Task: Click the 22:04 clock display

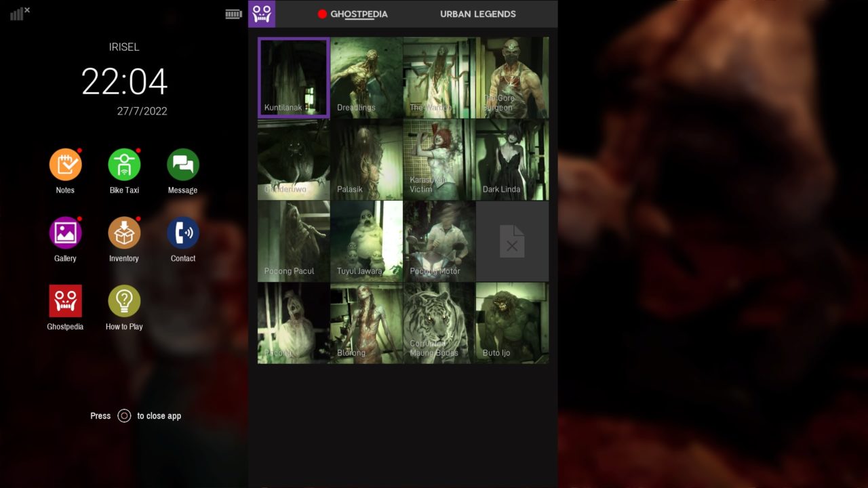Action: click(124, 82)
